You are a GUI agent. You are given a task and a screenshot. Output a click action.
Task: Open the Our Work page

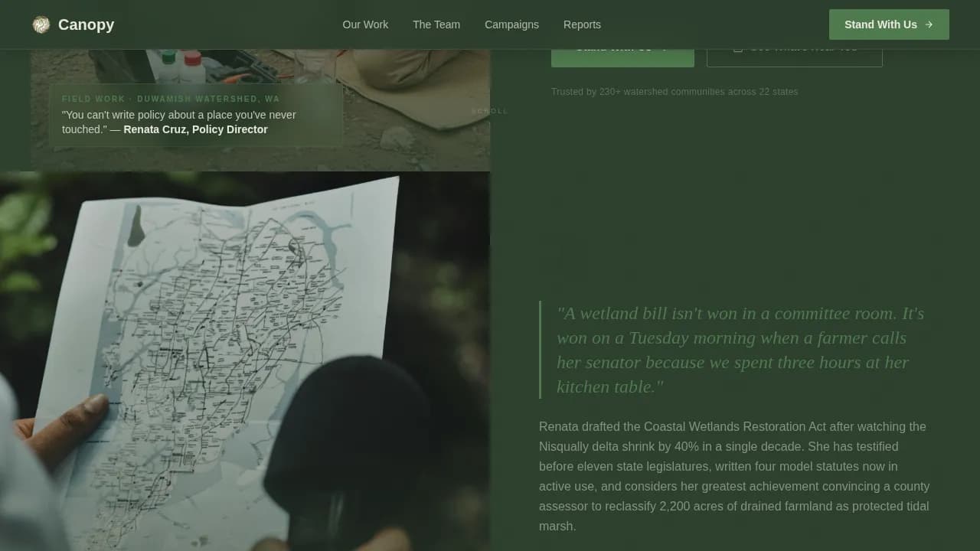(x=365, y=24)
